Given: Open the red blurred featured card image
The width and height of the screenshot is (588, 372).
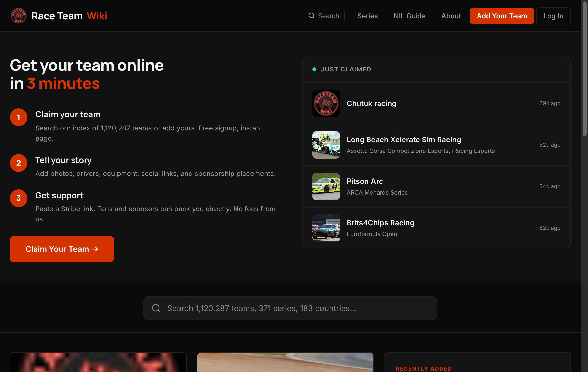Looking at the screenshot, I should click(98, 362).
